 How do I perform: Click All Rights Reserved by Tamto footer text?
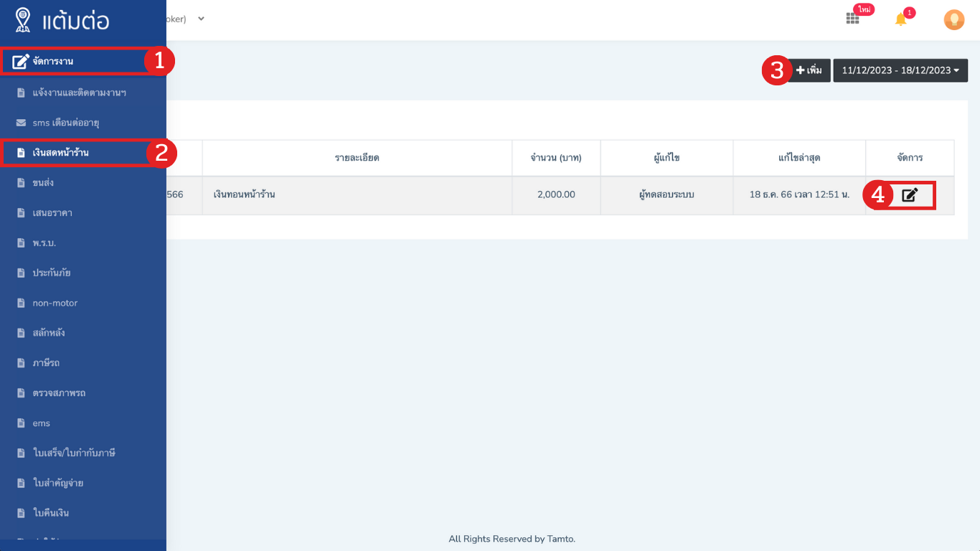pyautogui.click(x=512, y=539)
